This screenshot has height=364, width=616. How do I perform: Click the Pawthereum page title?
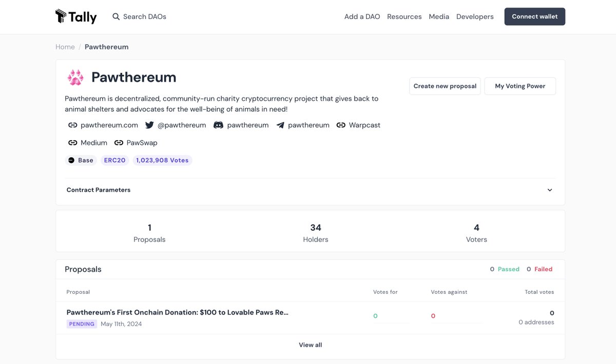click(x=134, y=77)
